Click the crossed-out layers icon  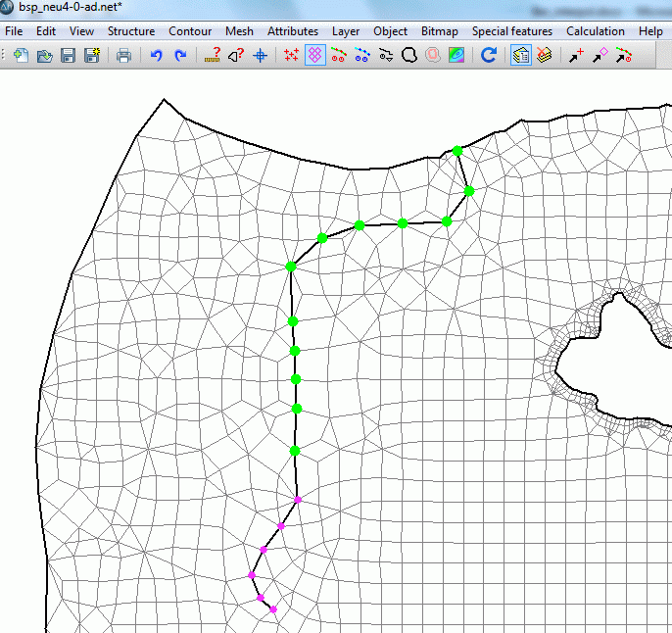click(545, 55)
